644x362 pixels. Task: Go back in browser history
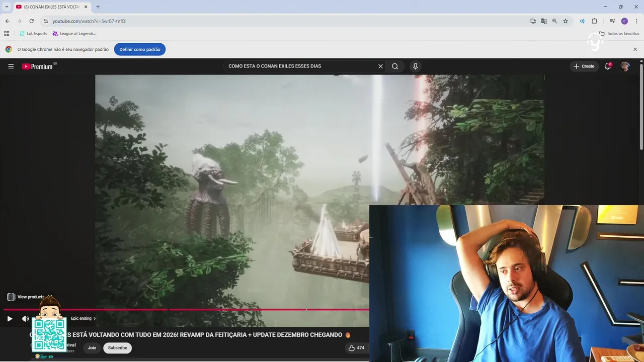click(x=7, y=21)
